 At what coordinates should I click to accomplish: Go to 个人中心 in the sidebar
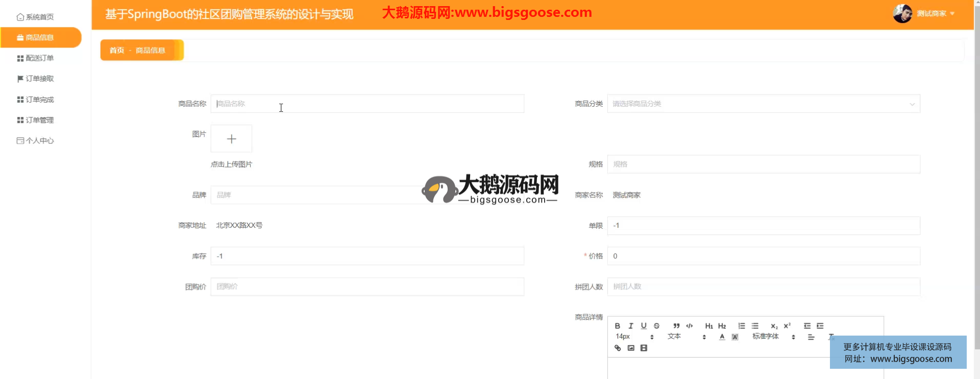tap(39, 140)
